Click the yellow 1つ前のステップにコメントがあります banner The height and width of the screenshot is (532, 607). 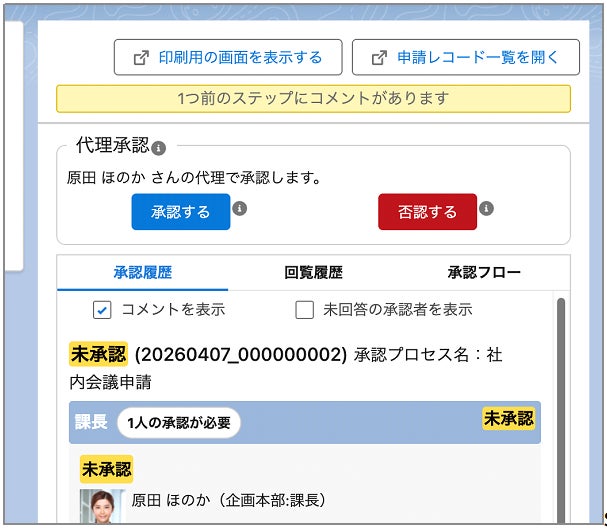tap(313, 99)
